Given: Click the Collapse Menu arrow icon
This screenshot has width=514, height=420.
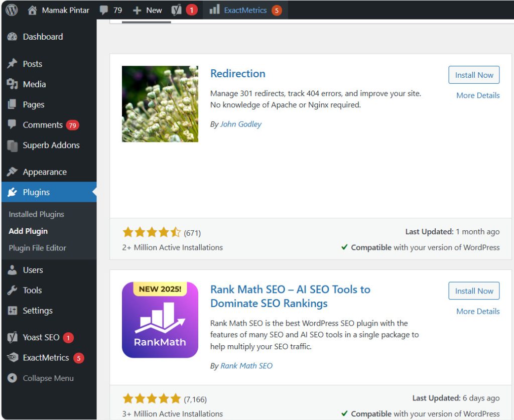Looking at the screenshot, I should pos(12,378).
